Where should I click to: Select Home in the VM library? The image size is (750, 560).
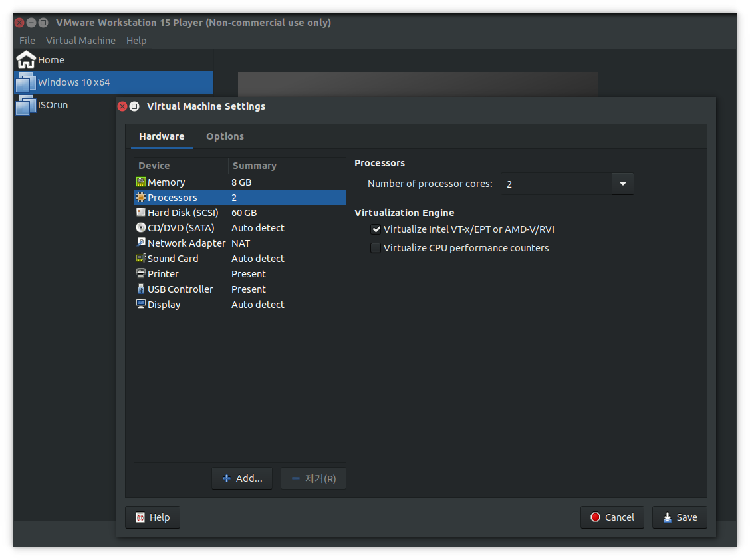tap(114, 59)
